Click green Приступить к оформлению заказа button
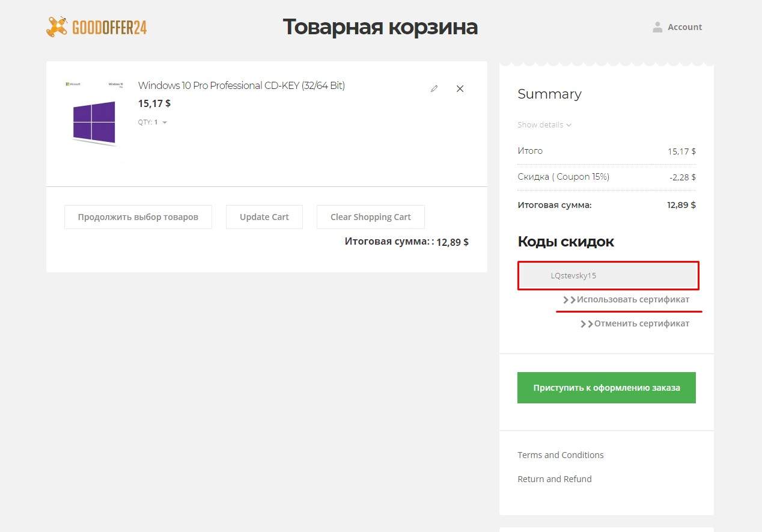 [x=606, y=388]
